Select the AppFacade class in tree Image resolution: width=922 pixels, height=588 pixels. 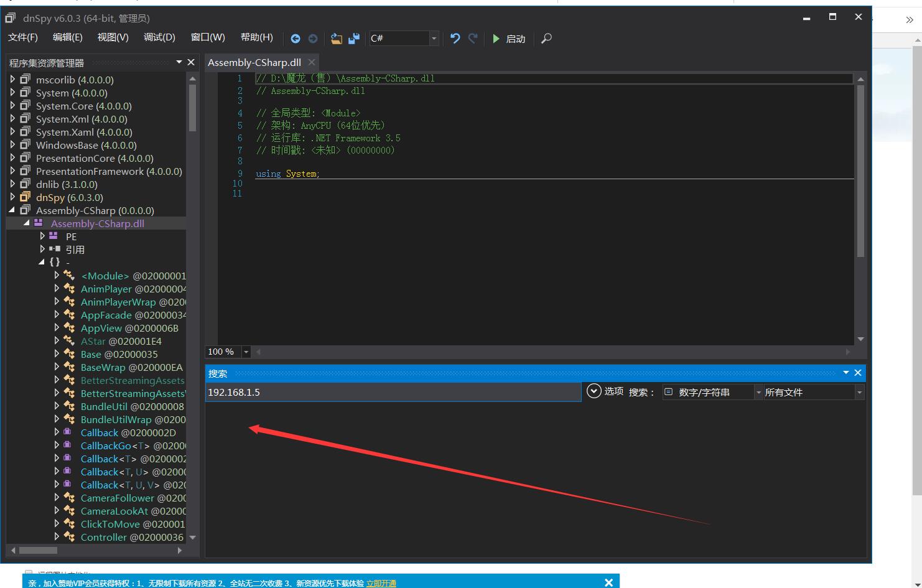(x=106, y=315)
